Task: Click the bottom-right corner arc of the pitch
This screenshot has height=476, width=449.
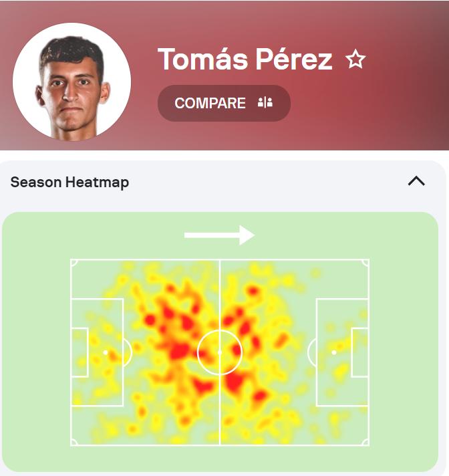Action: tap(365, 442)
